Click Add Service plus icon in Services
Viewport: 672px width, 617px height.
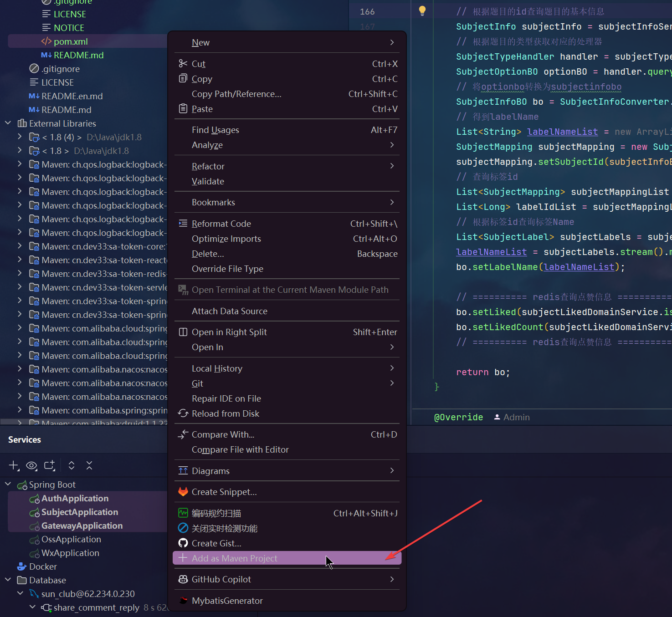14,465
